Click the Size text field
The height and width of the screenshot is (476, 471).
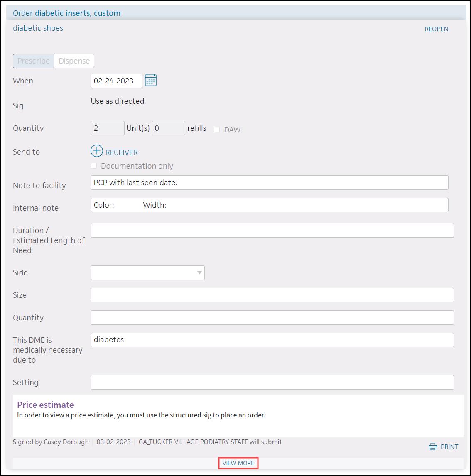[272, 295]
